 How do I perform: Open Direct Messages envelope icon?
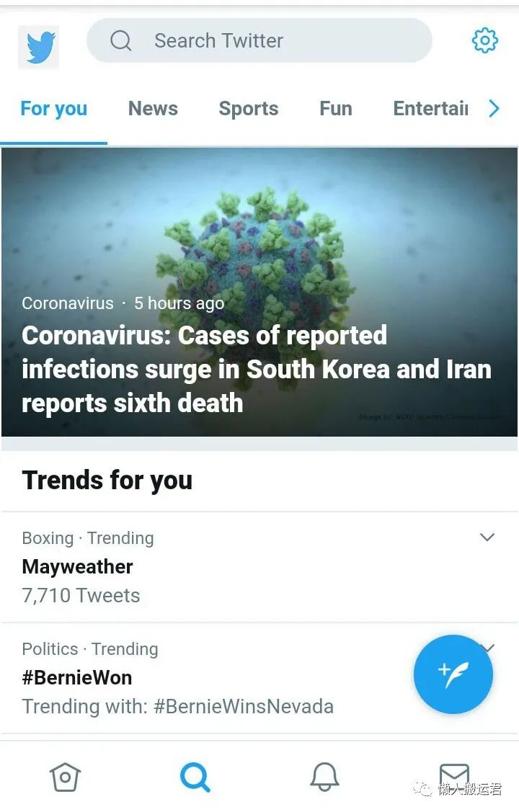(454, 777)
